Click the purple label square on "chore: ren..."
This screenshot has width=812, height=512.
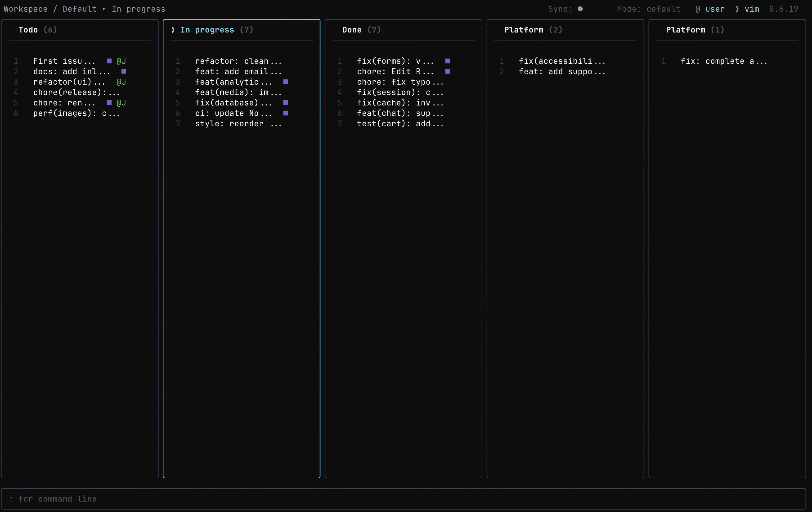(x=109, y=103)
